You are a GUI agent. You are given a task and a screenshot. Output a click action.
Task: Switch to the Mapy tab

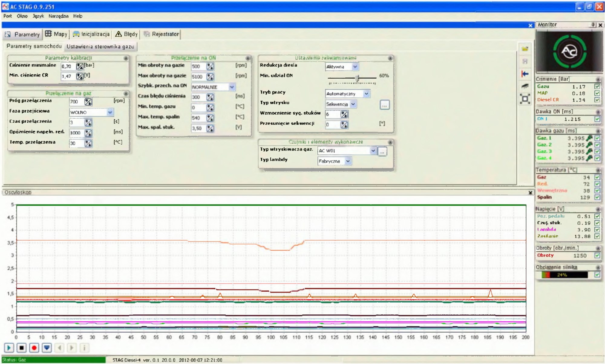(x=56, y=34)
